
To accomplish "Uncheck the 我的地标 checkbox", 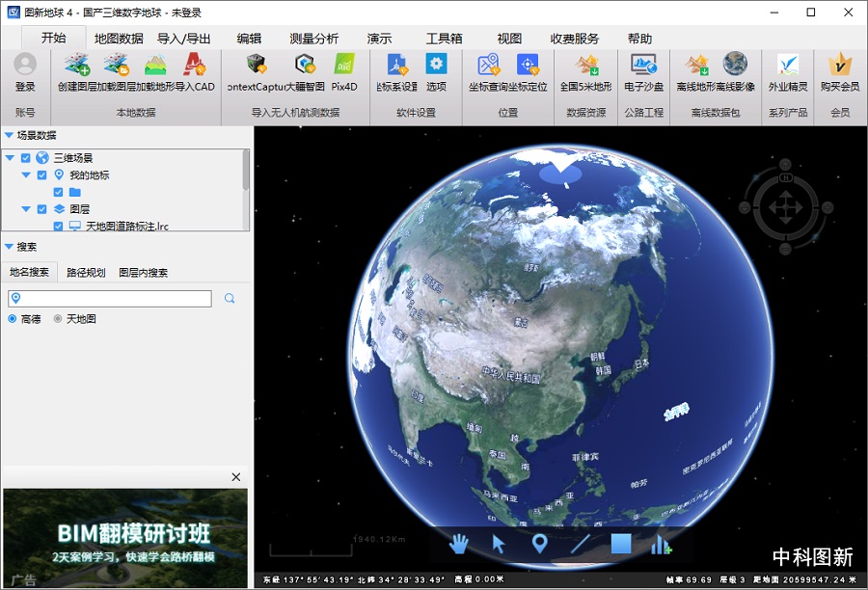I will [x=42, y=175].
